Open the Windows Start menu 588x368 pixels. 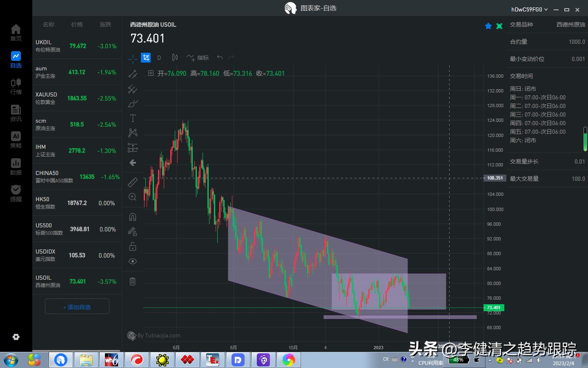[10, 360]
